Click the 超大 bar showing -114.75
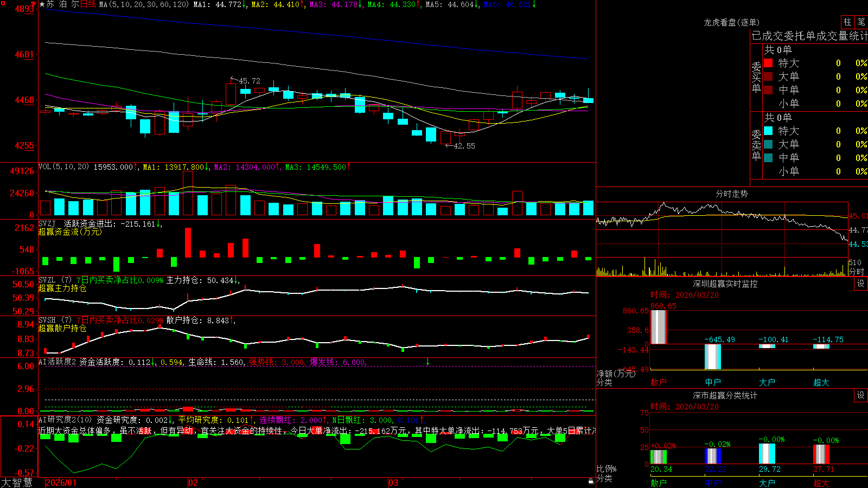 (x=821, y=346)
